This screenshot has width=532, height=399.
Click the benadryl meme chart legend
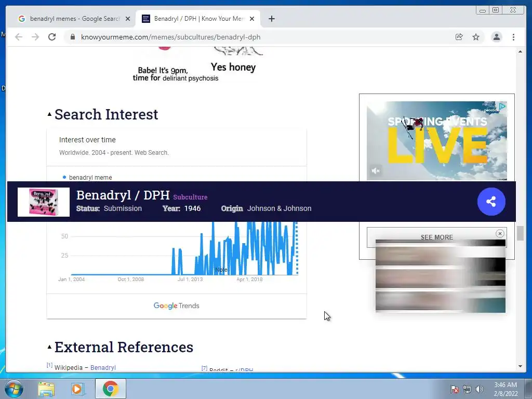tap(87, 178)
